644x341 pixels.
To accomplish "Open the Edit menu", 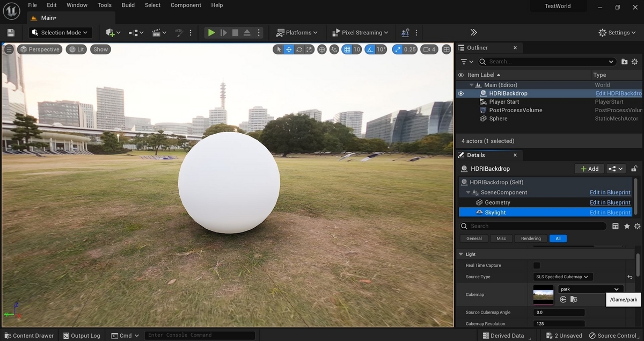I will tap(52, 5).
